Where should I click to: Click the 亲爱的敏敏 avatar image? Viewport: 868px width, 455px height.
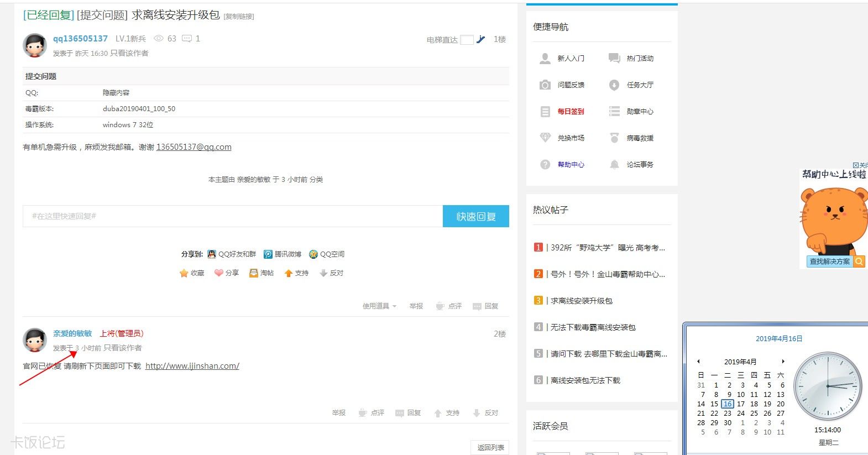[35, 340]
